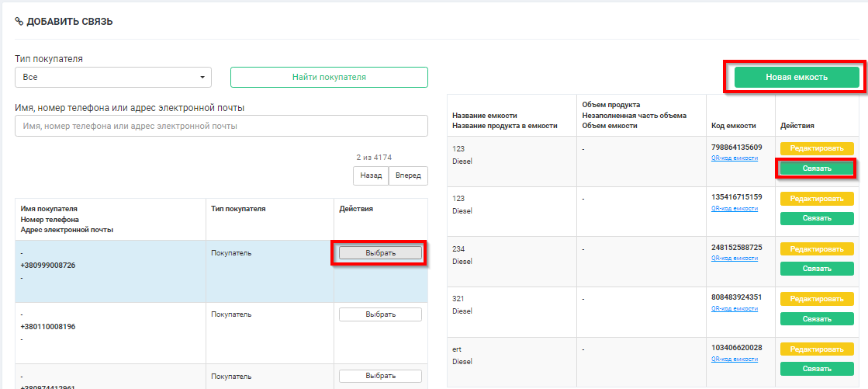Open the Тип покупателя dropdown
This screenshot has width=868, height=389.
tap(113, 77)
